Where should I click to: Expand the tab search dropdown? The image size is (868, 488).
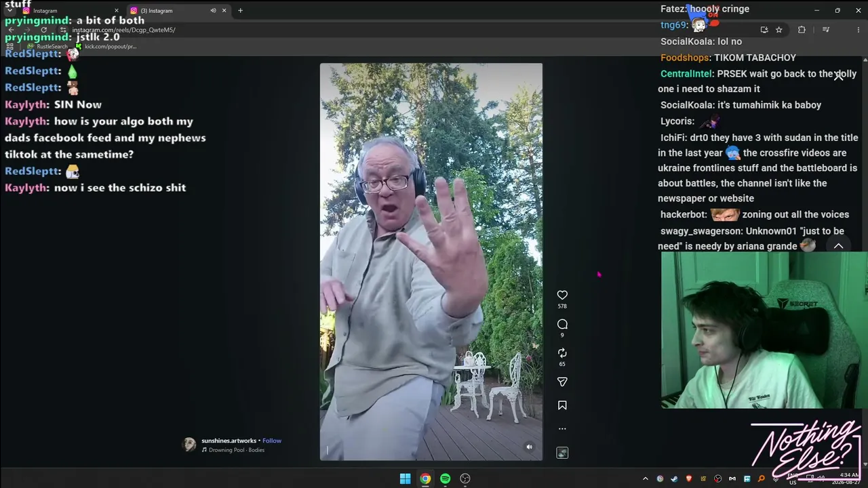[x=9, y=11]
